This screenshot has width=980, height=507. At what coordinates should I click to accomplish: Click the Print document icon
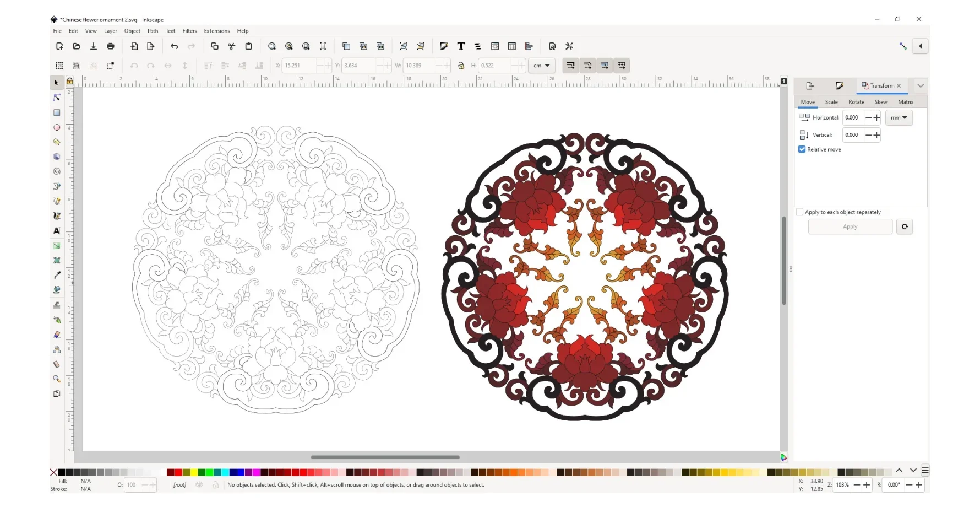point(111,46)
